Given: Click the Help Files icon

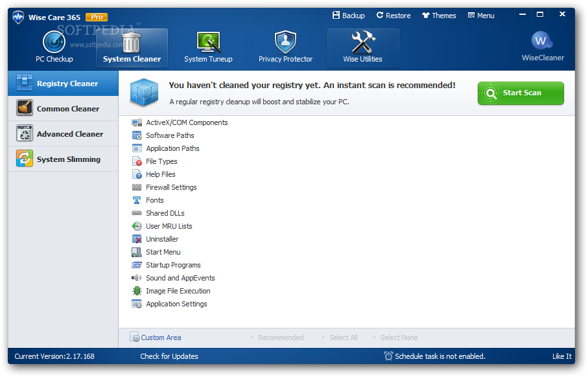Looking at the screenshot, I should coord(137,174).
